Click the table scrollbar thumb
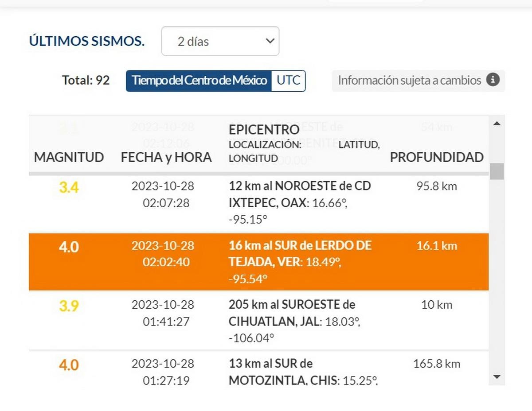This screenshot has width=532, height=411. click(497, 171)
